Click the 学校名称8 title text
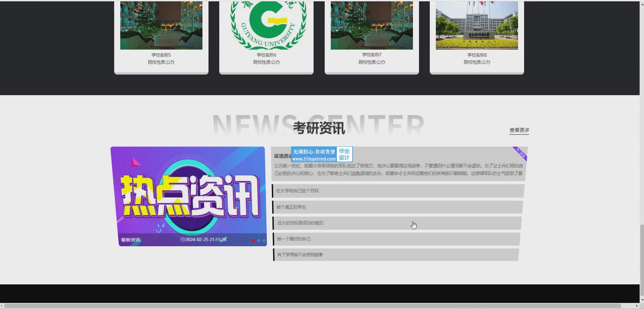Image resolution: width=644 pixels, height=309 pixels. (477, 55)
